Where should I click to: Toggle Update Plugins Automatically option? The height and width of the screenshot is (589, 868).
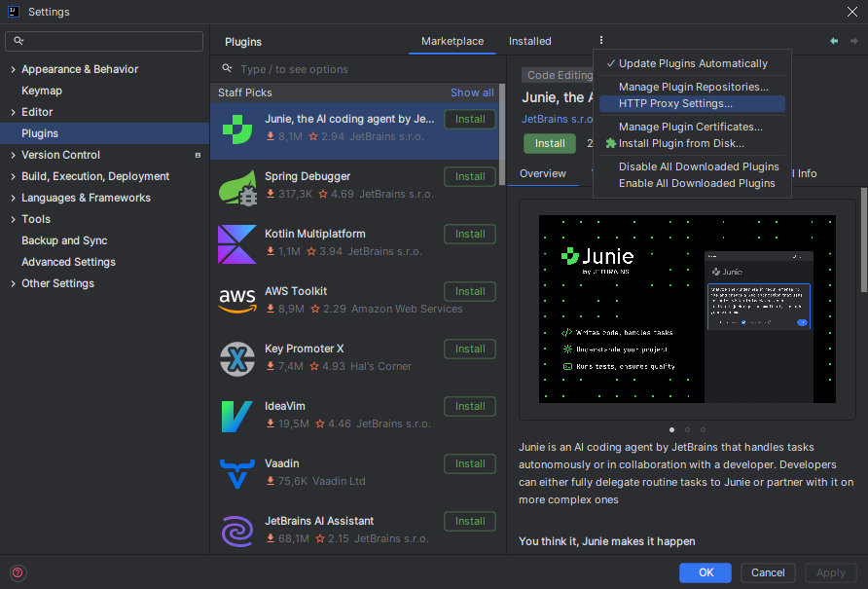[x=693, y=63]
